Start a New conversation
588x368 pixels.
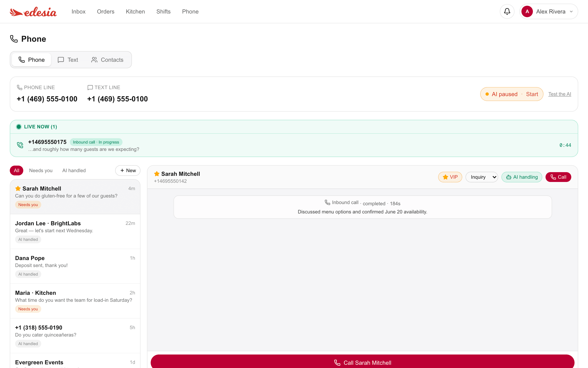(128, 170)
